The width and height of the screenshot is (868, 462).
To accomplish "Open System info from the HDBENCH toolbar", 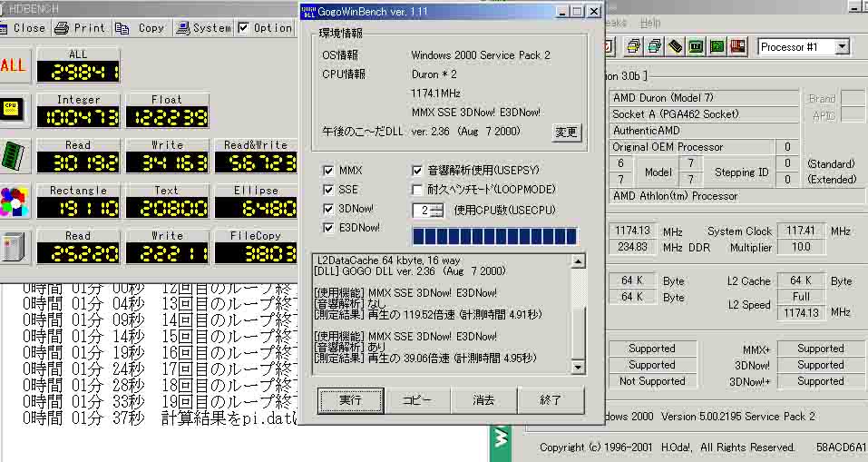I will pos(203,28).
